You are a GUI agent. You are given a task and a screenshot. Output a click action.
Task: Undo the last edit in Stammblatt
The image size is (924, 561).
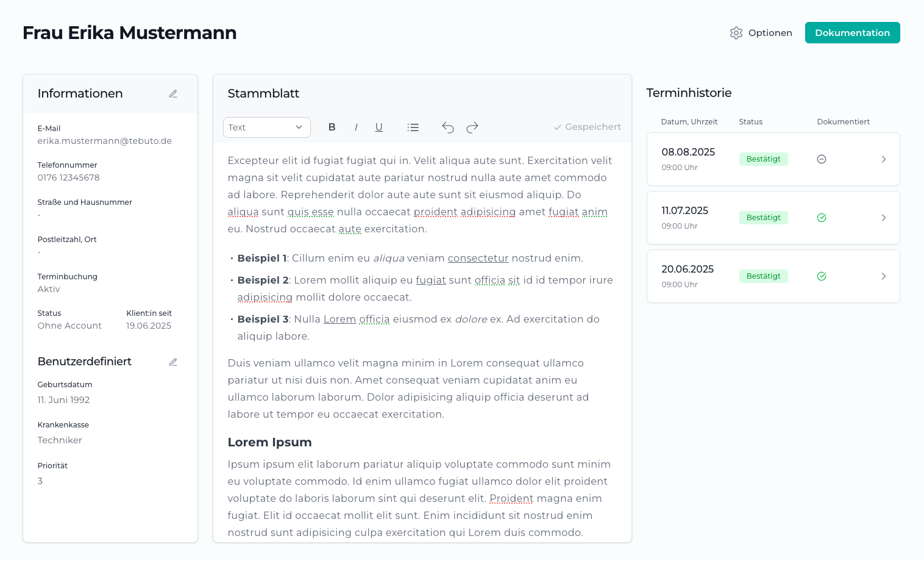click(x=448, y=127)
